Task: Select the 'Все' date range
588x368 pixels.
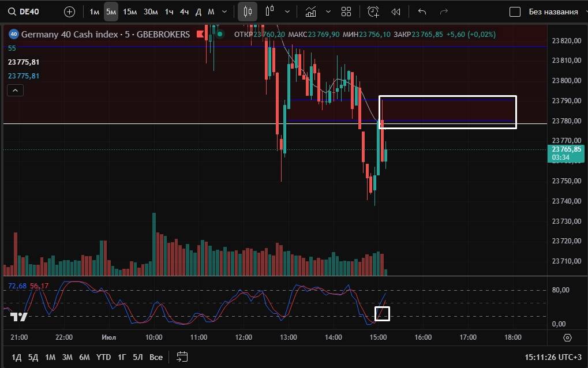Action: pyautogui.click(x=156, y=357)
